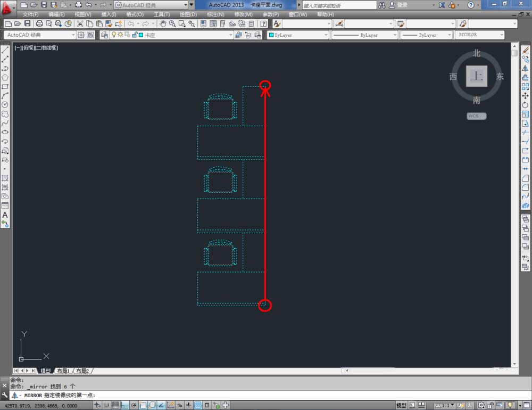The width and height of the screenshot is (532, 410).
Task: Click the viewport label [-][俯视][二维线框]
Action: point(36,48)
